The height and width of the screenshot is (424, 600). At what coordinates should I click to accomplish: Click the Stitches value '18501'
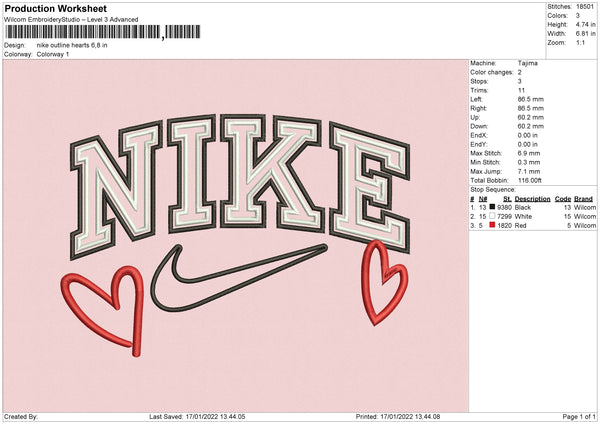pos(585,7)
